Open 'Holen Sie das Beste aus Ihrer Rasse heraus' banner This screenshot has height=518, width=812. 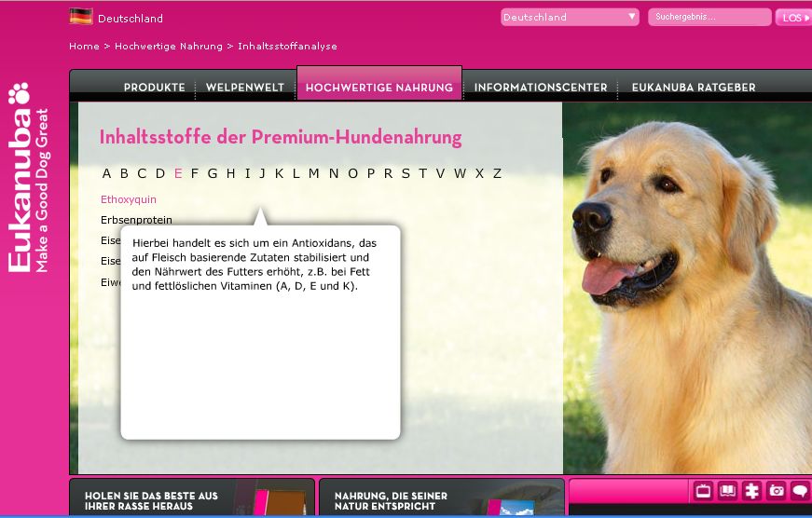pos(192,498)
